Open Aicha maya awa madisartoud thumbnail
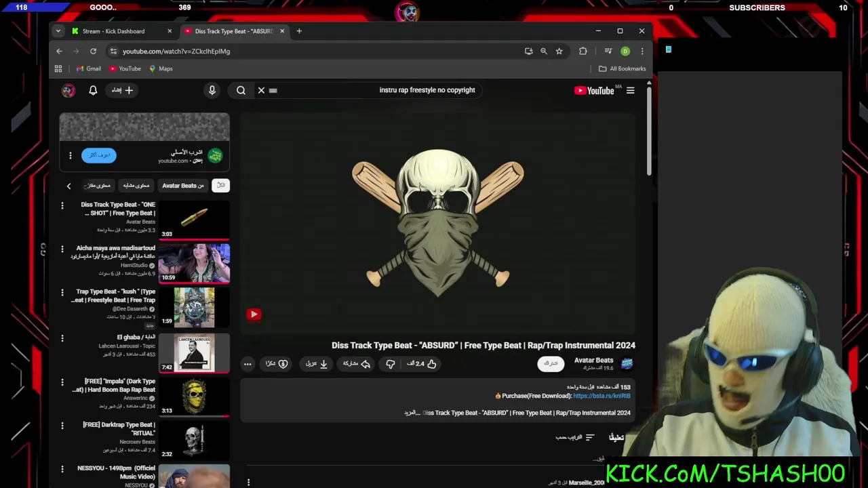 click(195, 263)
